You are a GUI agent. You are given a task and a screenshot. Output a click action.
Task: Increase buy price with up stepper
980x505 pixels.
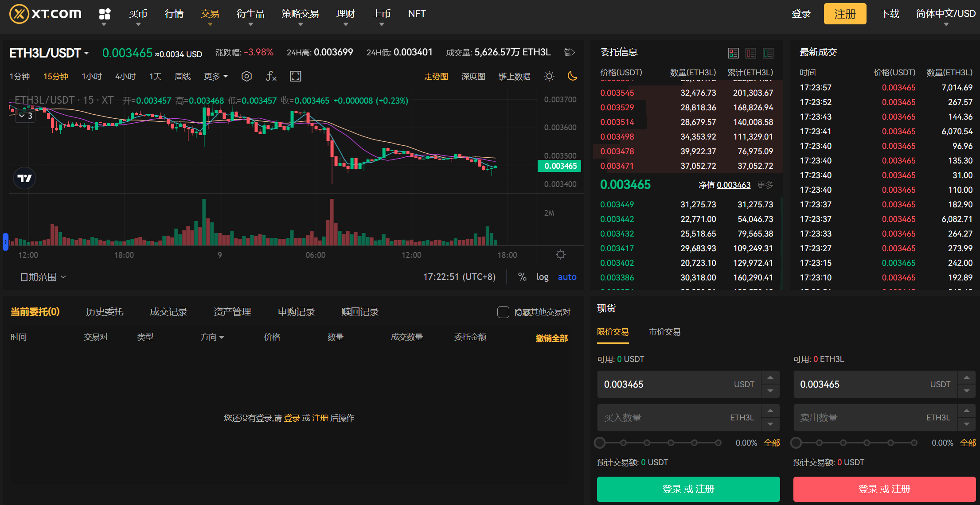tap(770, 377)
